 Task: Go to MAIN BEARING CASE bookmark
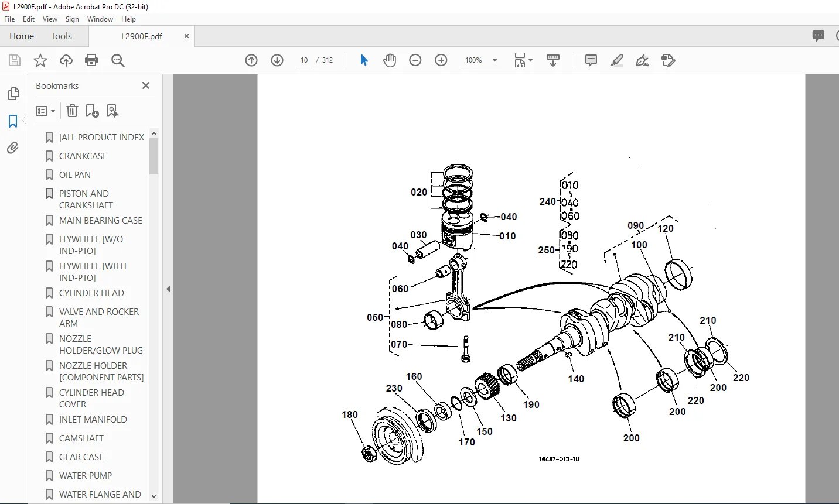coord(101,220)
